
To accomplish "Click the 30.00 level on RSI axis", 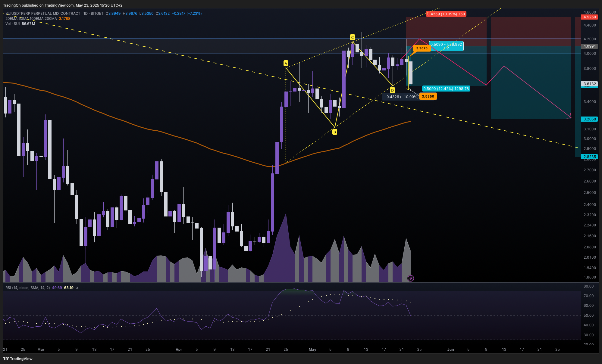I will click(588, 335).
